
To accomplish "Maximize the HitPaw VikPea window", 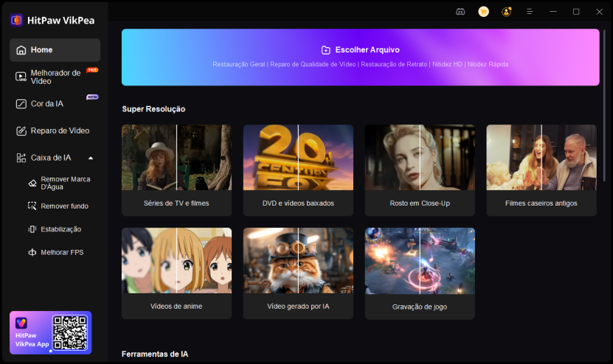I will pos(576,12).
